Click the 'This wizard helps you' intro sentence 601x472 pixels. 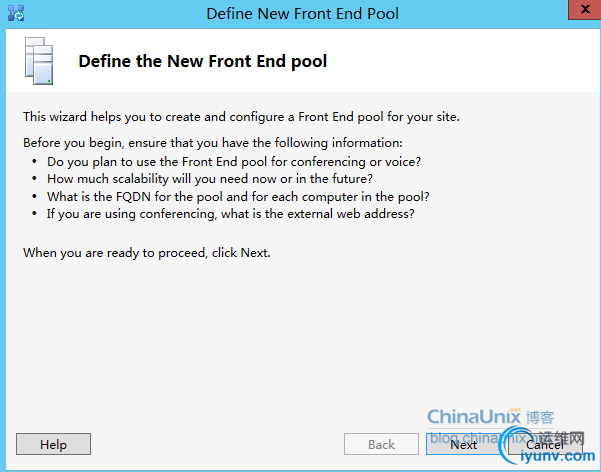coord(241,117)
